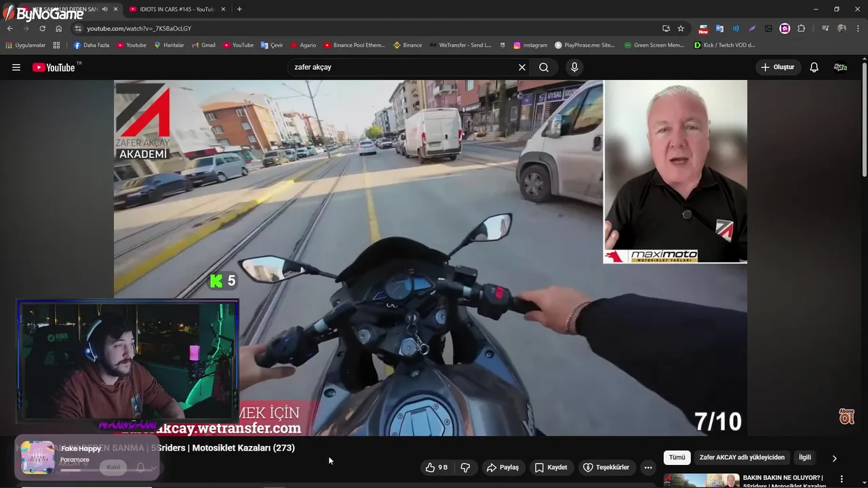Open the extension with New badge

703,28
